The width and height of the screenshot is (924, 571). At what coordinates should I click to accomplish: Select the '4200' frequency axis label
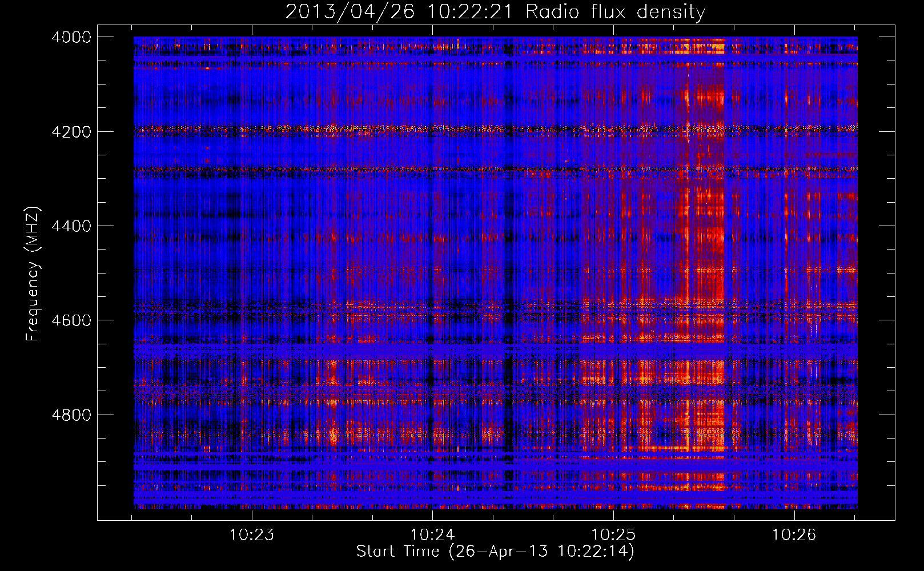71,132
